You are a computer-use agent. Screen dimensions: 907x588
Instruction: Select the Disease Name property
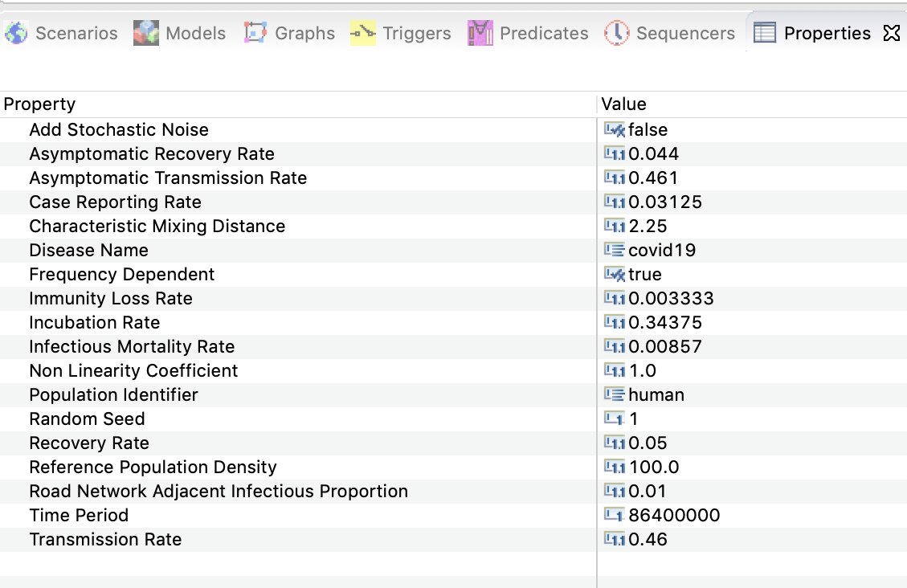pos(88,251)
